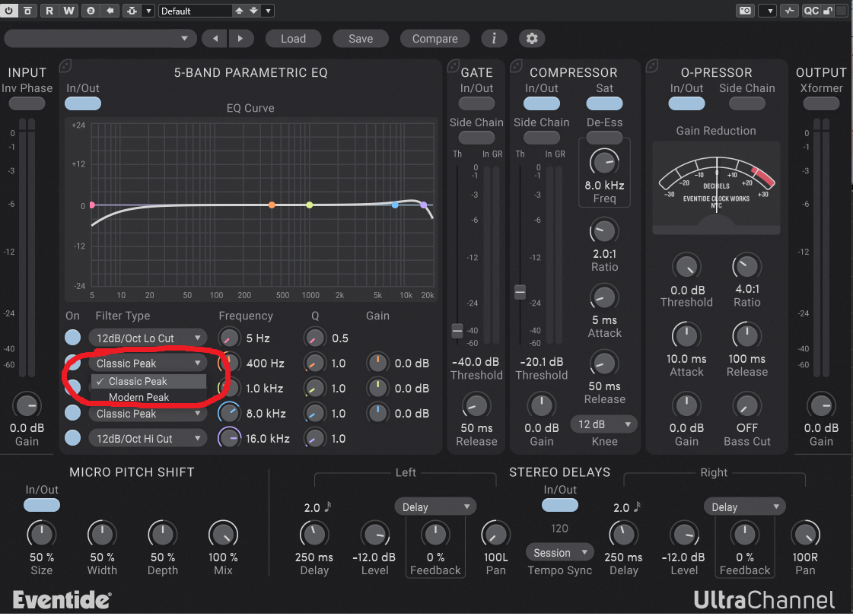Toggle the Input Inv Phase switch

(27, 103)
